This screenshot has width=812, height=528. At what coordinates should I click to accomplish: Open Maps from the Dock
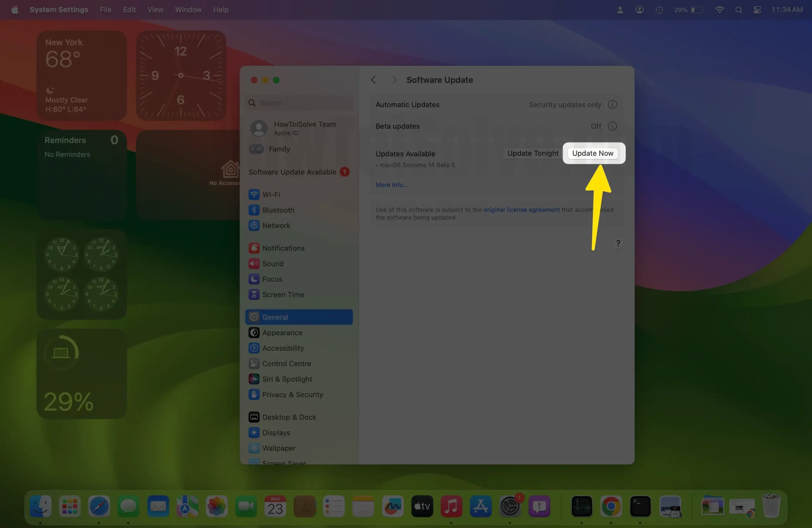[x=187, y=506]
